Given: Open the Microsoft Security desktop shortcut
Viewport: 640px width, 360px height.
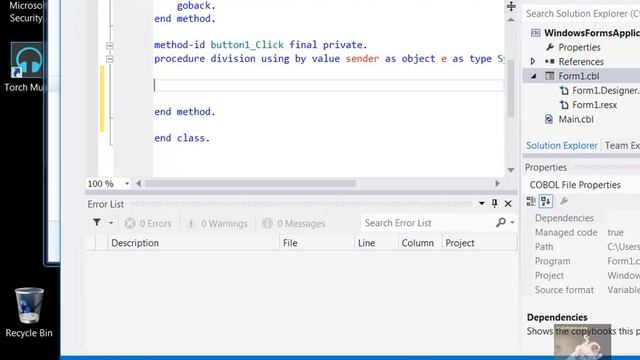Looking at the screenshot, I should [26, 12].
